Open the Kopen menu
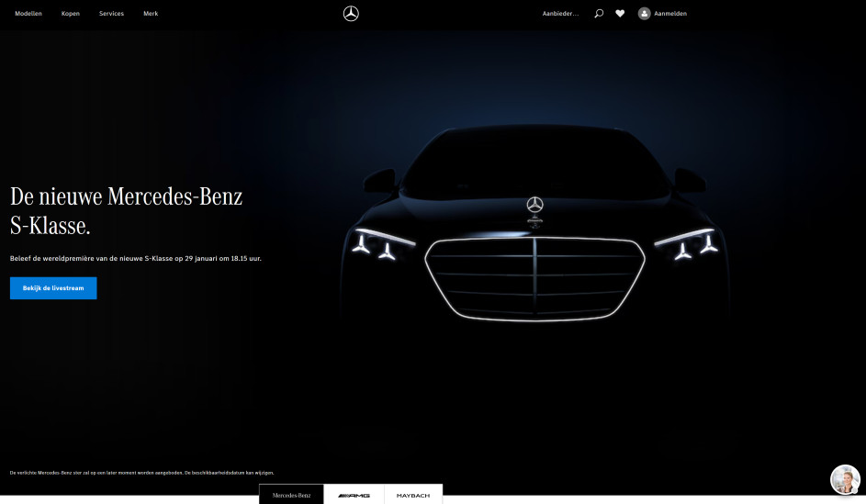Screen dimensions: 866x504 click(70, 14)
